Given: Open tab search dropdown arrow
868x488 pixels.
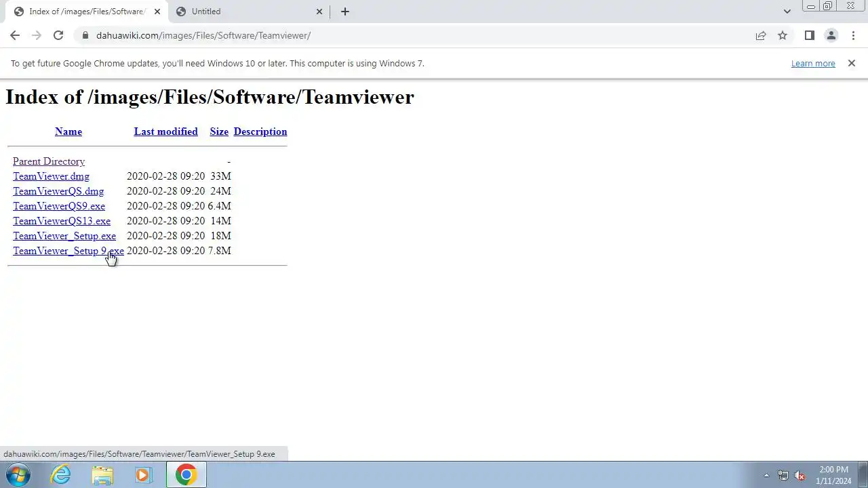Looking at the screenshot, I should pyautogui.click(x=787, y=12).
